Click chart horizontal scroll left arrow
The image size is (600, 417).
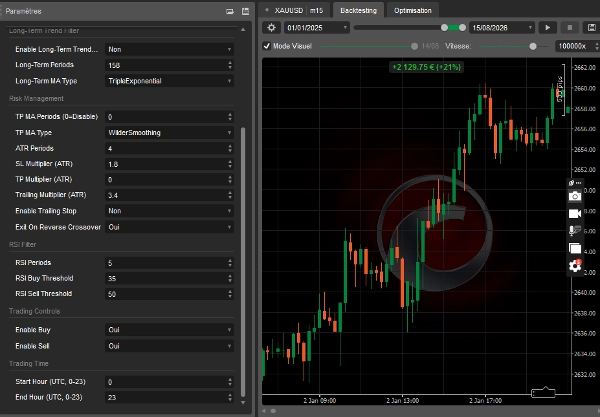tap(264, 411)
